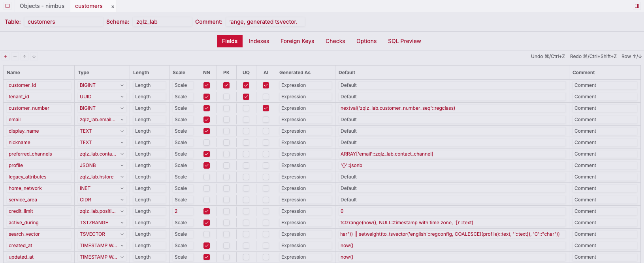The width and height of the screenshot is (644, 263).
Task: Click Redo ⌘/Ctrl+Shift+Z hint
Action: (x=593, y=56)
